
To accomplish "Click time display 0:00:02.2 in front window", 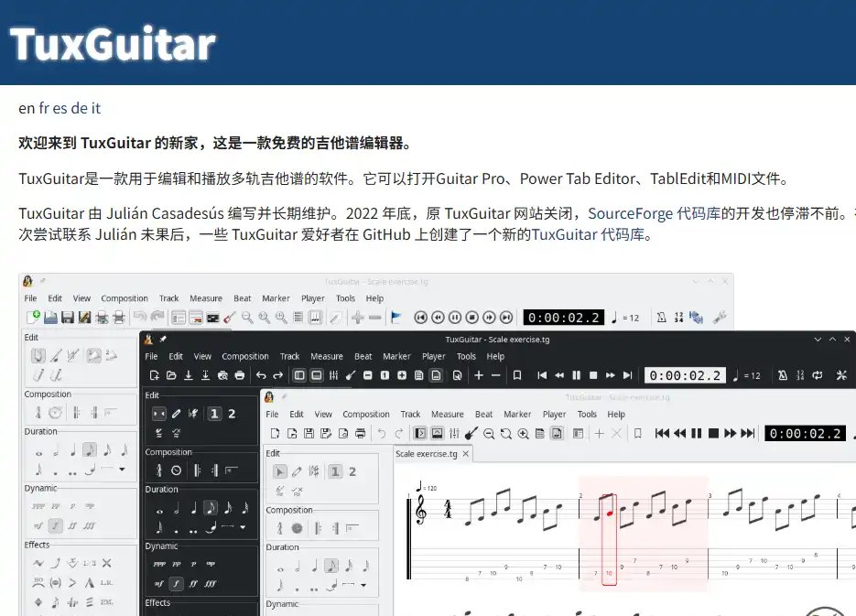I will coord(806,434).
